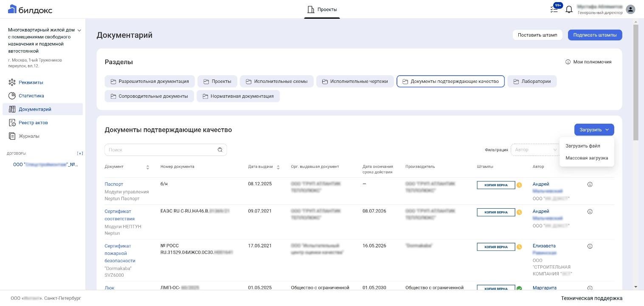
Task: Expand the project name dropdown chevron
Action: pyautogui.click(x=79, y=30)
